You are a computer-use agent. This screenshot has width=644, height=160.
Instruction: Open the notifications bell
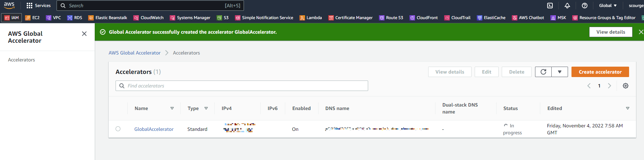[x=567, y=6]
